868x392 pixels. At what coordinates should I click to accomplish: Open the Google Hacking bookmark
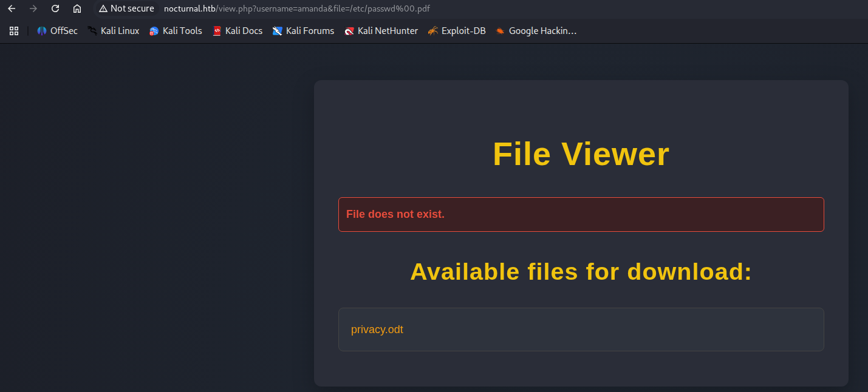[536, 31]
